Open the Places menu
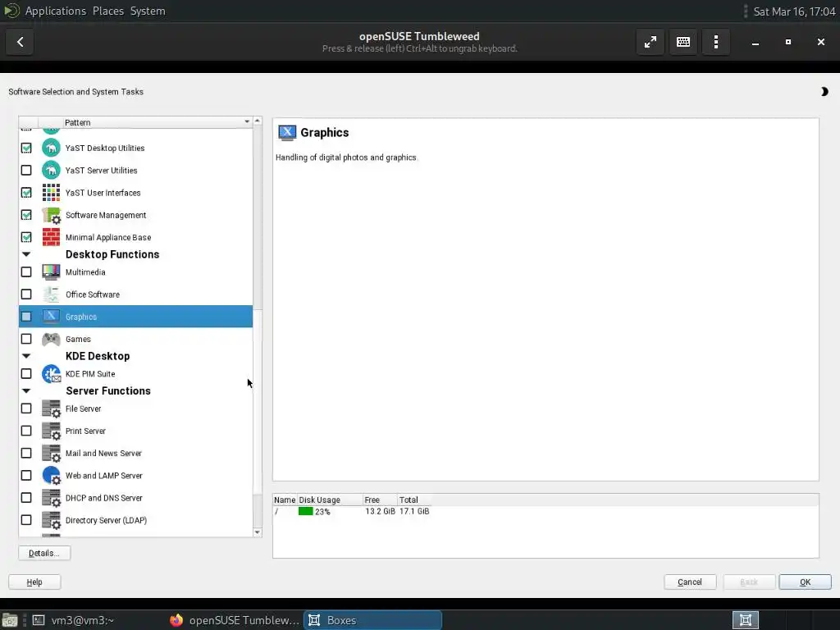The height and width of the screenshot is (630, 840). click(108, 11)
